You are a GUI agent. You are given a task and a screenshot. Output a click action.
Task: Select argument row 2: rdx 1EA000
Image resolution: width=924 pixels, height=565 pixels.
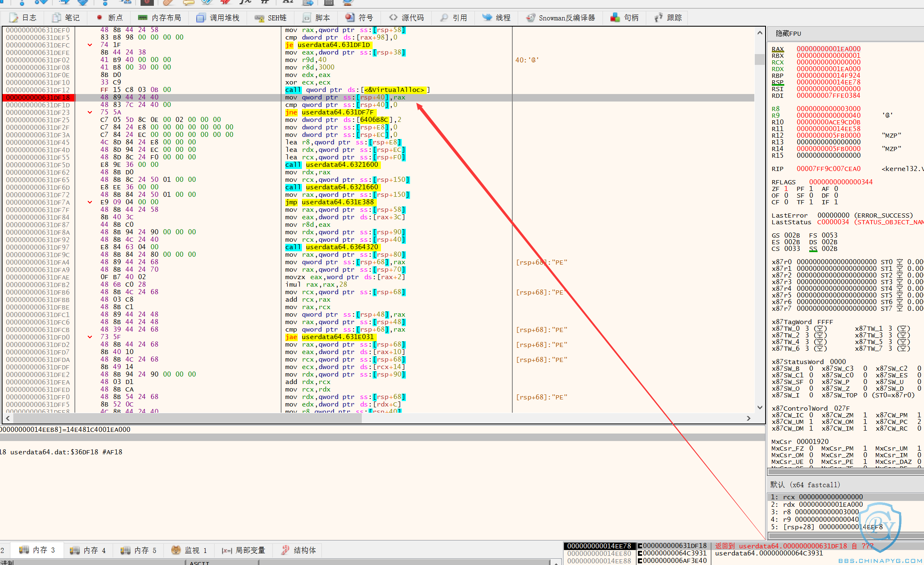pyautogui.click(x=845, y=504)
